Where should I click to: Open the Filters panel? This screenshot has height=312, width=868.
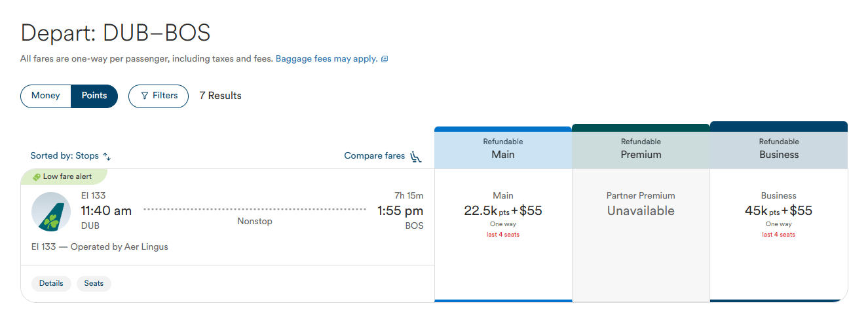point(159,96)
